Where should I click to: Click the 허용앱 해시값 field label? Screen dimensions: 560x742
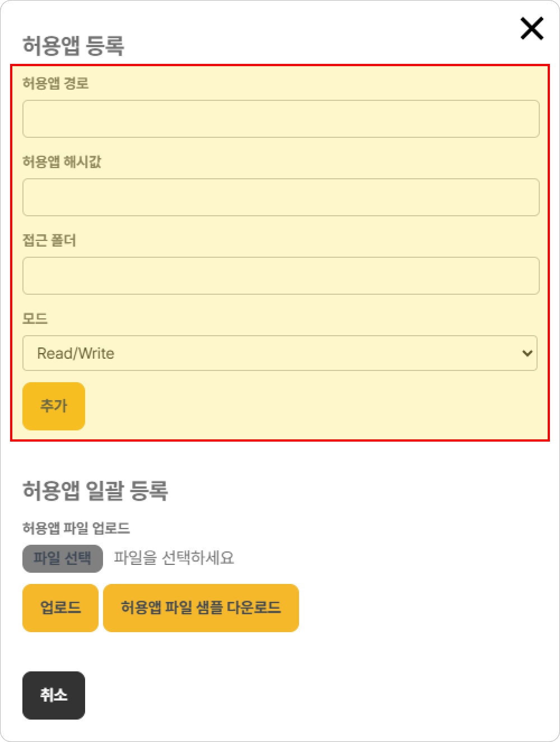click(62, 162)
